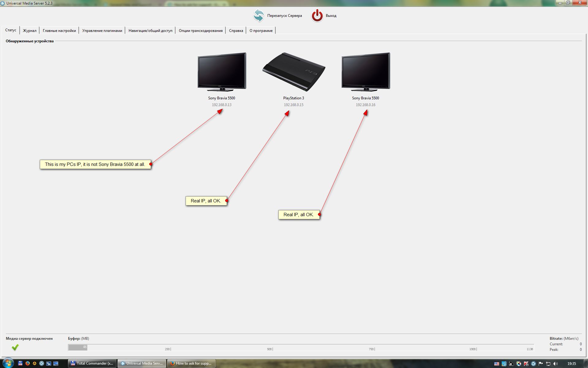588x368 pixels.
Task: Click the Обнаруженные устройства heading
Action: (30, 41)
